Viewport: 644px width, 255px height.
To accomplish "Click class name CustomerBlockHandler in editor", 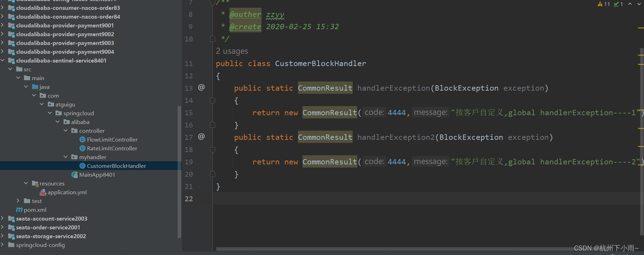I will [320, 64].
